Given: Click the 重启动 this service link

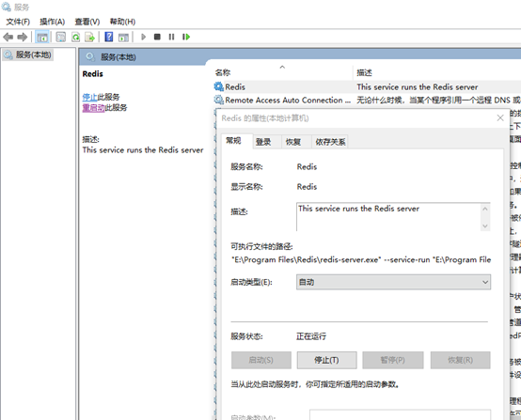Looking at the screenshot, I should click(x=93, y=107).
